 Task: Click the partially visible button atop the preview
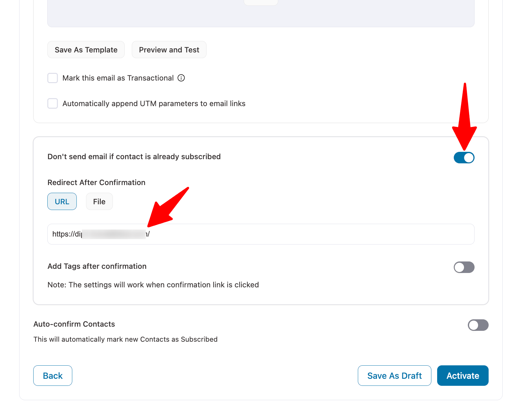point(261,3)
